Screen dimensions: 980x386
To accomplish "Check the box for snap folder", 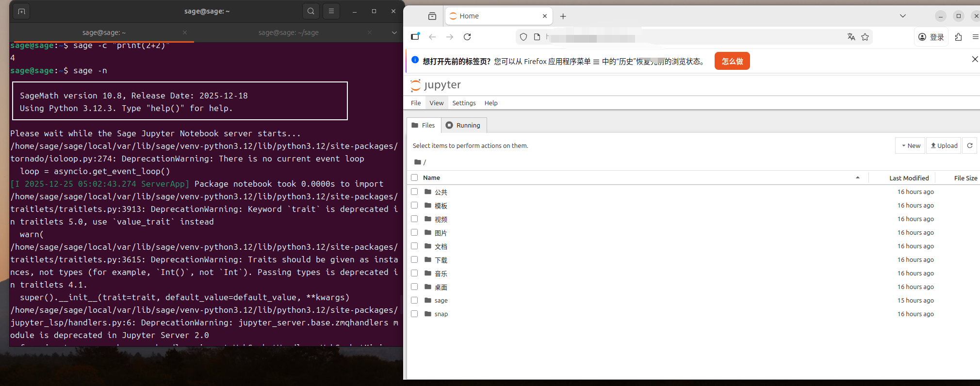I will click(414, 314).
